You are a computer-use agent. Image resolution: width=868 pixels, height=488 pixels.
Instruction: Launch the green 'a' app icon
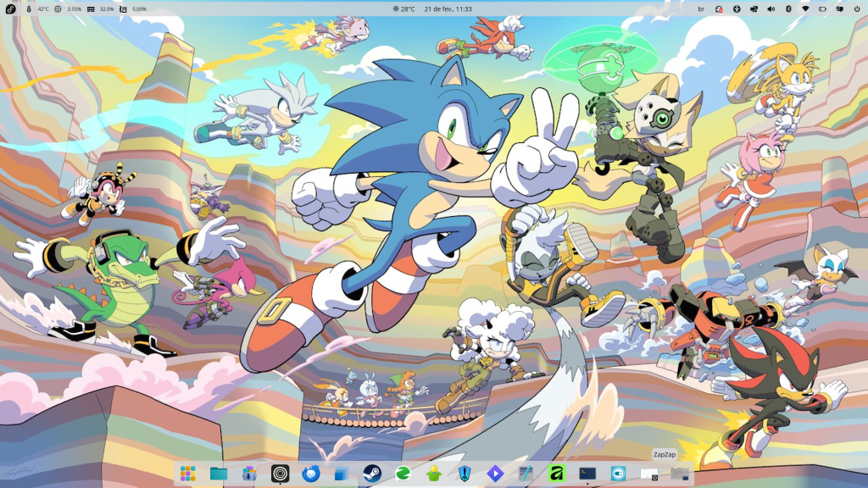pos(556,474)
